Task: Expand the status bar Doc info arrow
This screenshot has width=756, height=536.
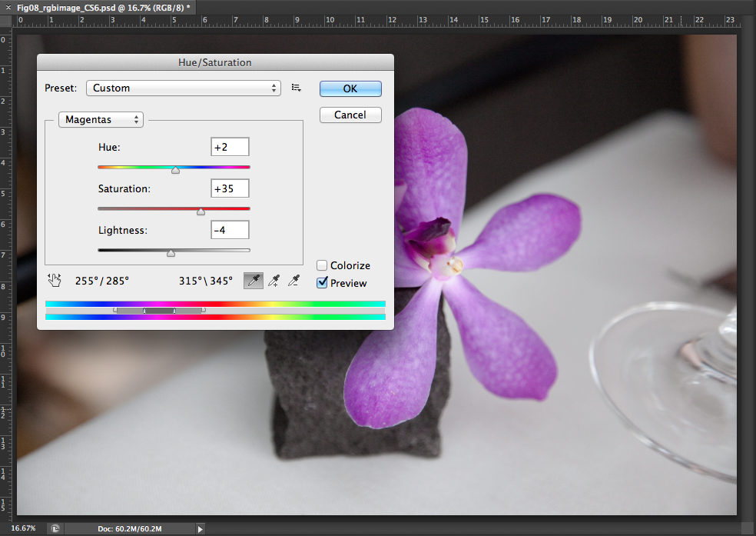Action: pyautogui.click(x=201, y=528)
